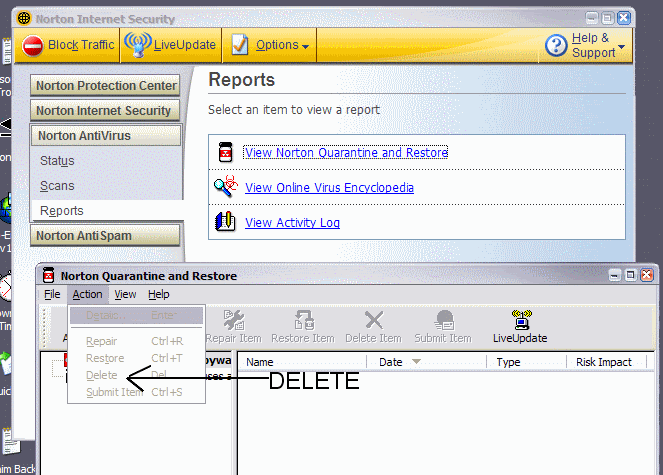The height and width of the screenshot is (475, 663).
Task: Click Repair Item wrench toolbar icon
Action: click(x=234, y=320)
